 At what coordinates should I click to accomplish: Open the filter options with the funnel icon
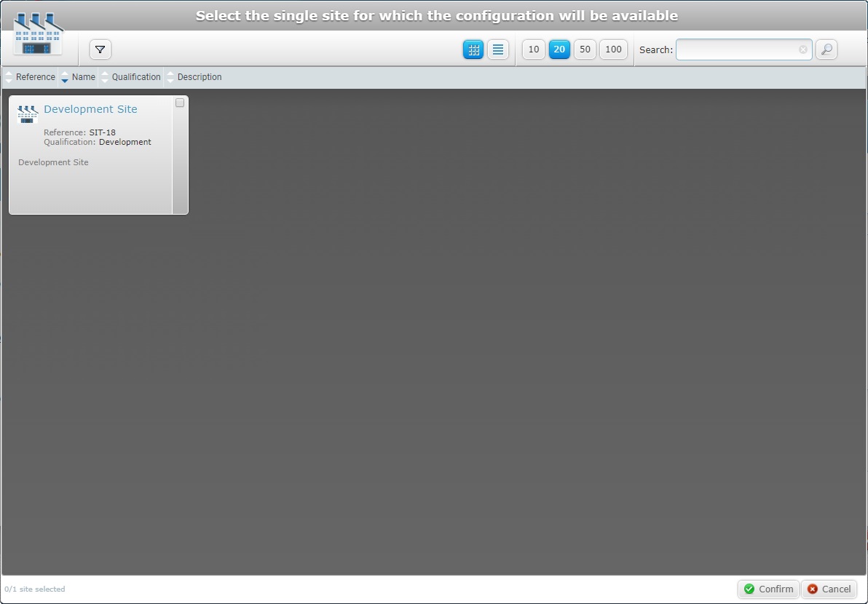100,49
